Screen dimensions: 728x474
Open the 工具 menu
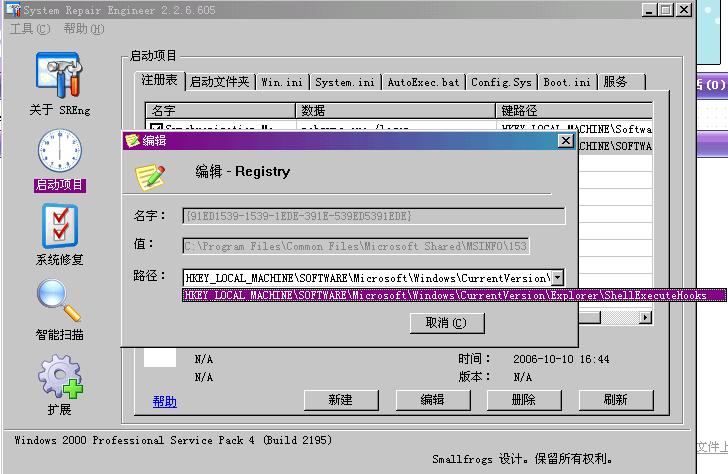pyautogui.click(x=30, y=29)
